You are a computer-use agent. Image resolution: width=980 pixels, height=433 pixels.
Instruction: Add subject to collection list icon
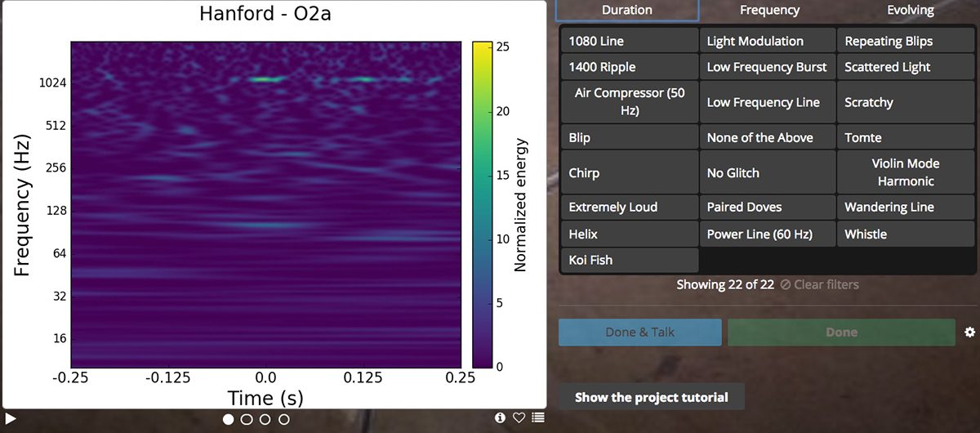tap(537, 417)
